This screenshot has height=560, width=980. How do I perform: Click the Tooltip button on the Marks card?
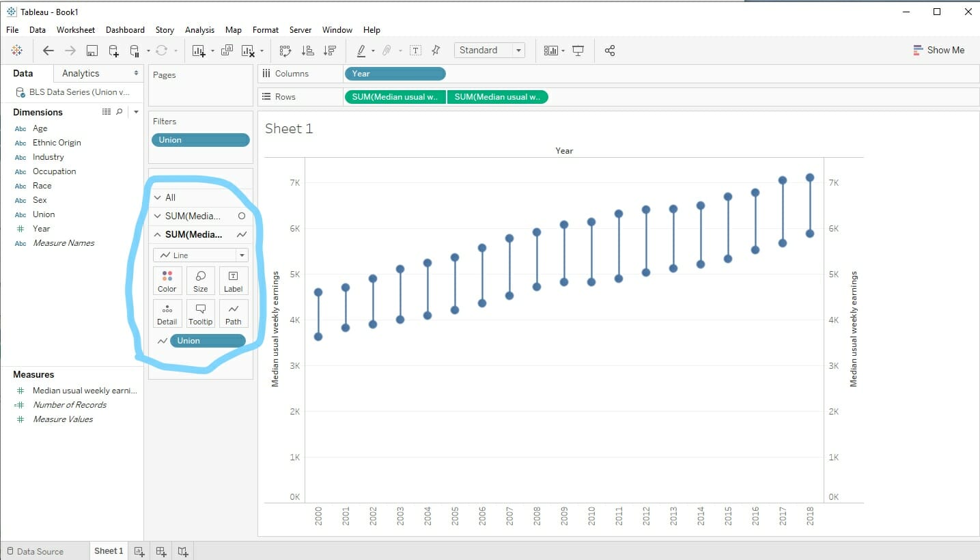click(200, 313)
